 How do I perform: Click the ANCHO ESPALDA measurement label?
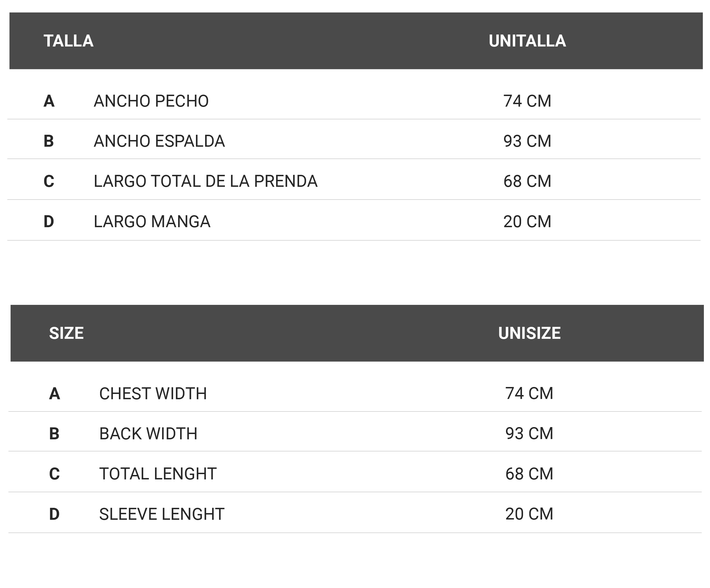tap(159, 141)
